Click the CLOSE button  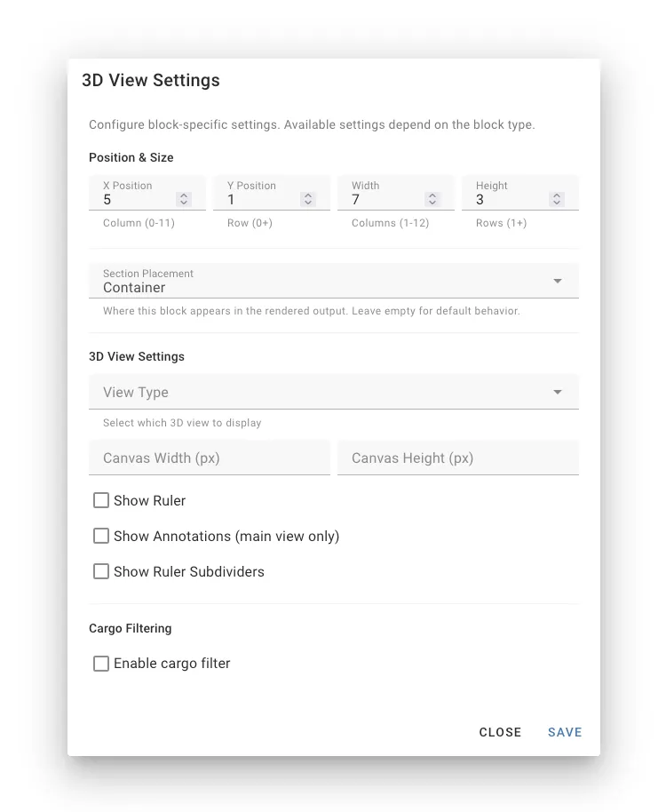(500, 732)
